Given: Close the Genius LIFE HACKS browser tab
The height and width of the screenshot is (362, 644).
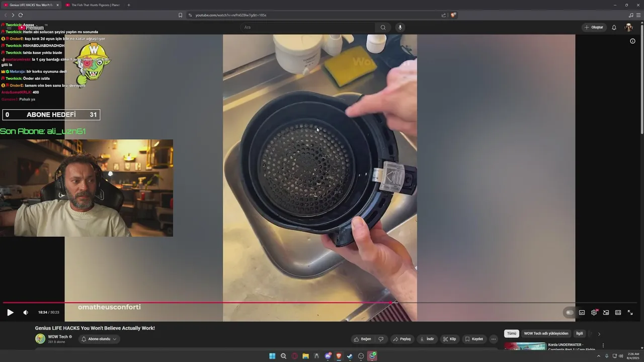Looking at the screenshot, I should 57,5.
